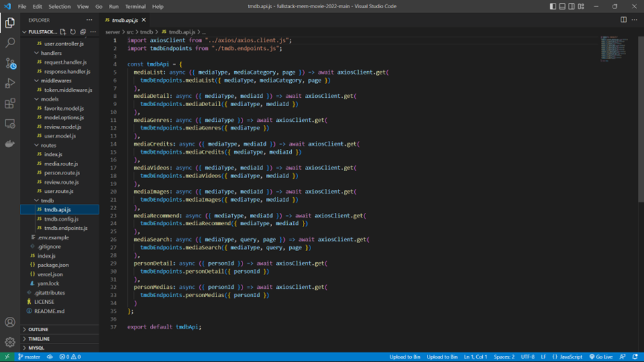Click src breadcrumb in editor path
This screenshot has height=362, width=644.
[129, 31]
